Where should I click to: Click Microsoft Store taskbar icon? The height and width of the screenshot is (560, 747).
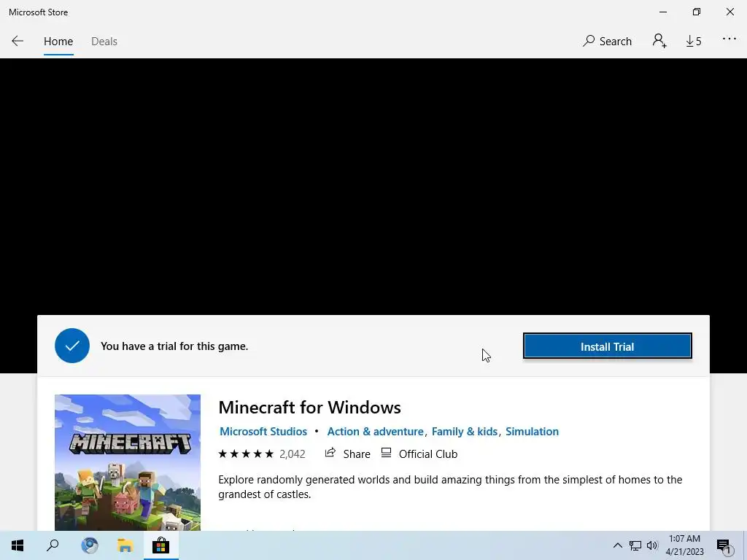coord(161,545)
